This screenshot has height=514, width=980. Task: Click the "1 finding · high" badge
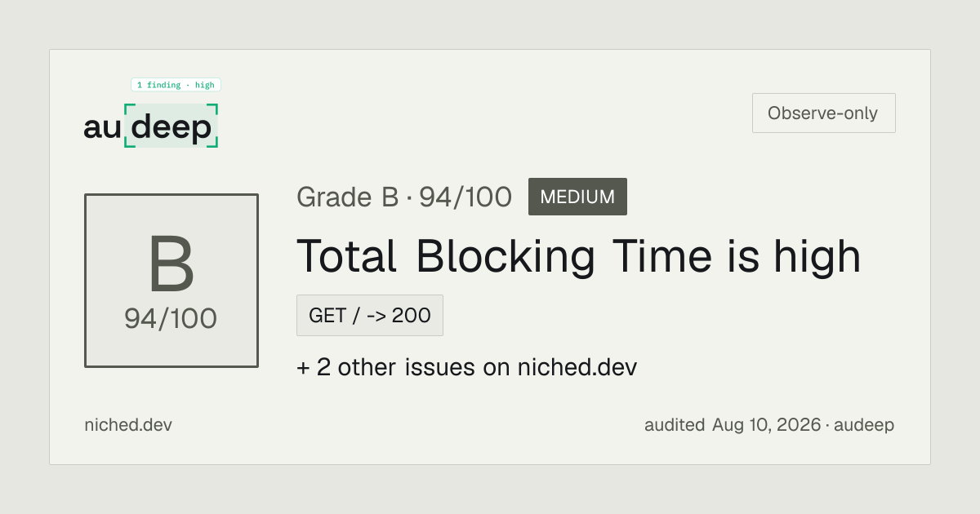176,85
